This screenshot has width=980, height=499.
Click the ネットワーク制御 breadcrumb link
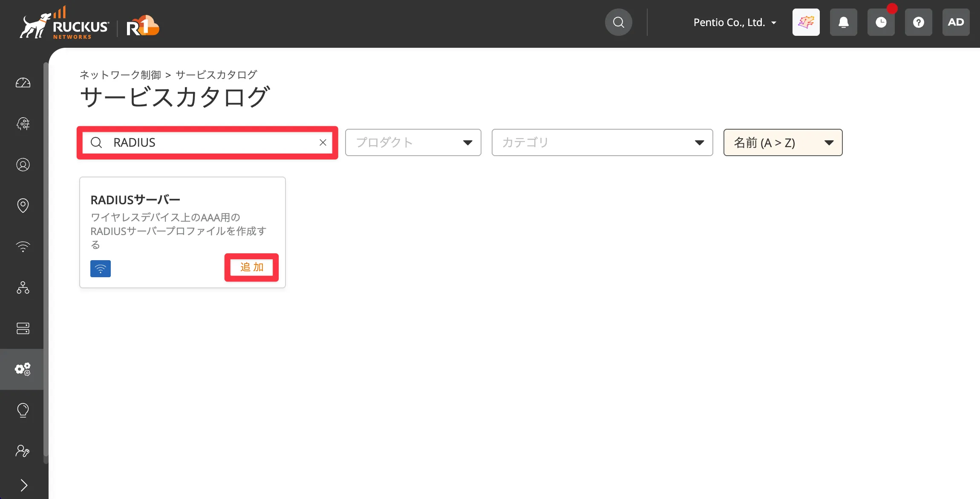tap(120, 75)
